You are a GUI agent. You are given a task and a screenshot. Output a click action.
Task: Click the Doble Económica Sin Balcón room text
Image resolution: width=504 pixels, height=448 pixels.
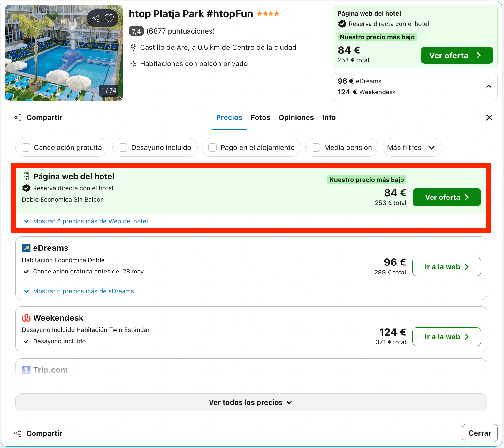tap(63, 199)
